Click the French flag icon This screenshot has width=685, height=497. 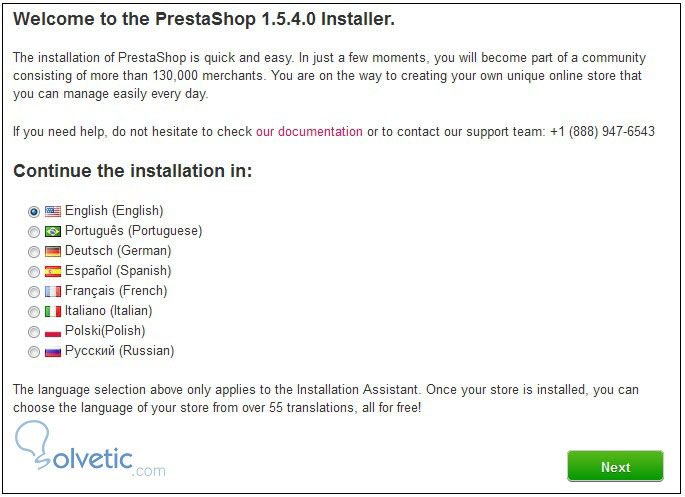tap(53, 291)
